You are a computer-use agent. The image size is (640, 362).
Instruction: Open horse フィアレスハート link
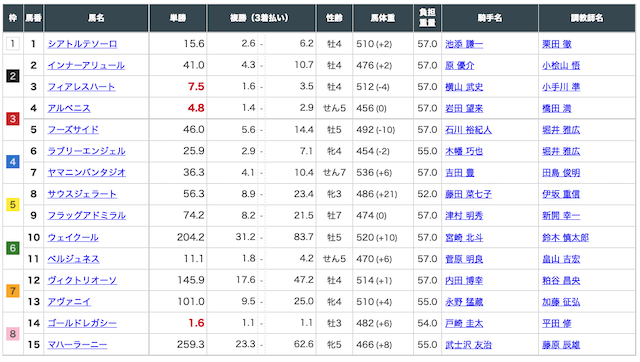point(82,87)
